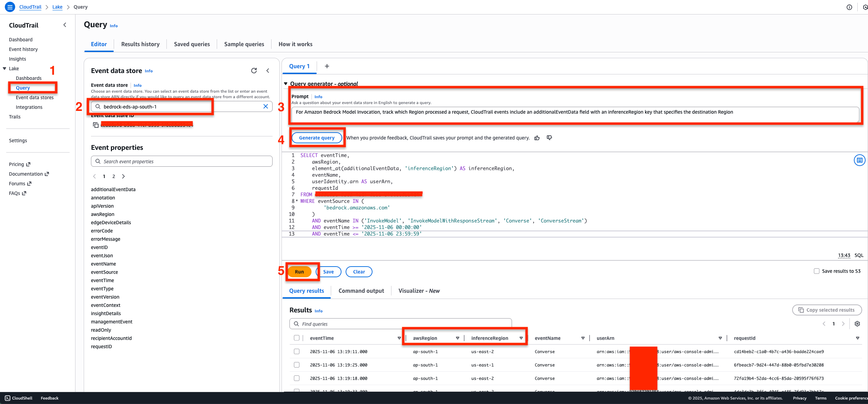Open the AWS navigation hamburger menu
868x404 pixels.
[10, 7]
